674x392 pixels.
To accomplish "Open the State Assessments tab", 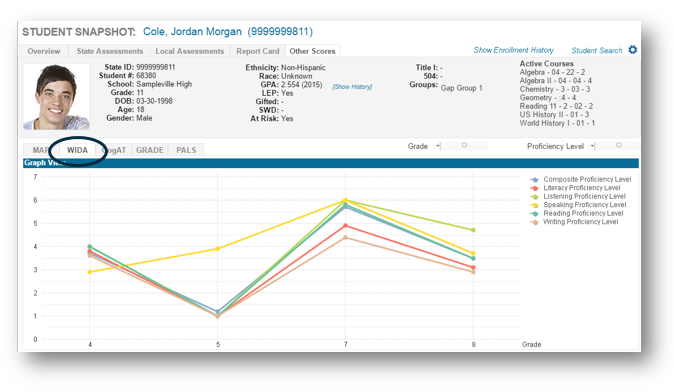I will (x=110, y=51).
